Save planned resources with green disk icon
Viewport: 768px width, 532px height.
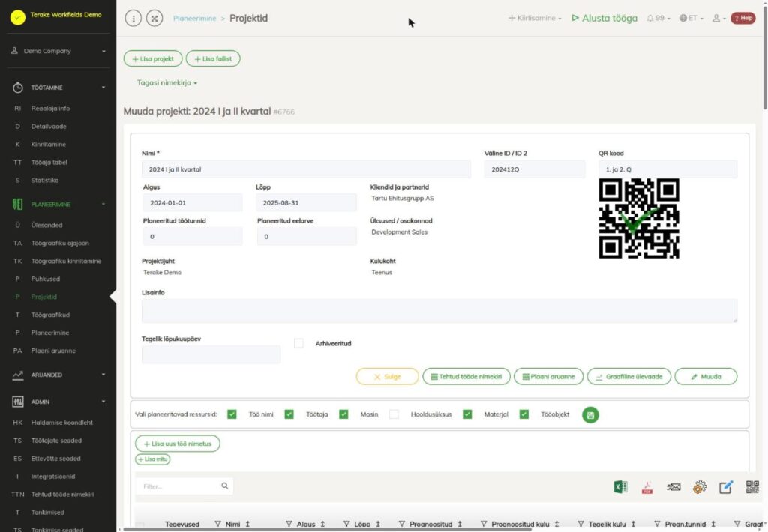pos(590,415)
